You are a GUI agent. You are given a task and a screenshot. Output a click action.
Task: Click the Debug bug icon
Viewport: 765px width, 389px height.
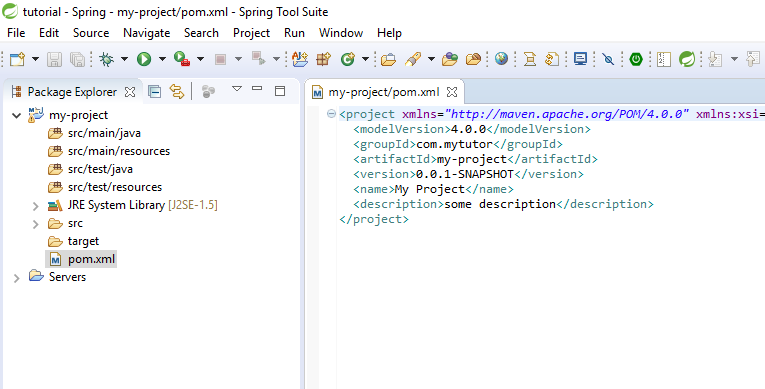(x=106, y=59)
